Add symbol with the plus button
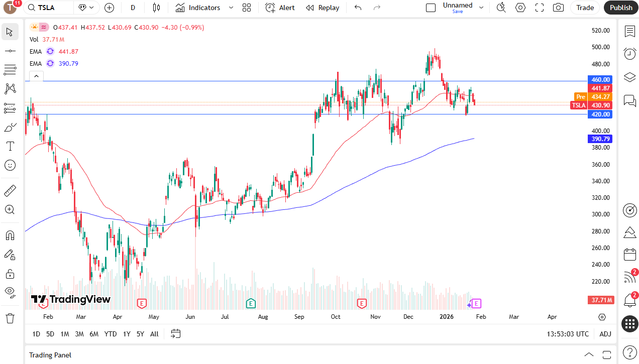 pyautogui.click(x=109, y=8)
